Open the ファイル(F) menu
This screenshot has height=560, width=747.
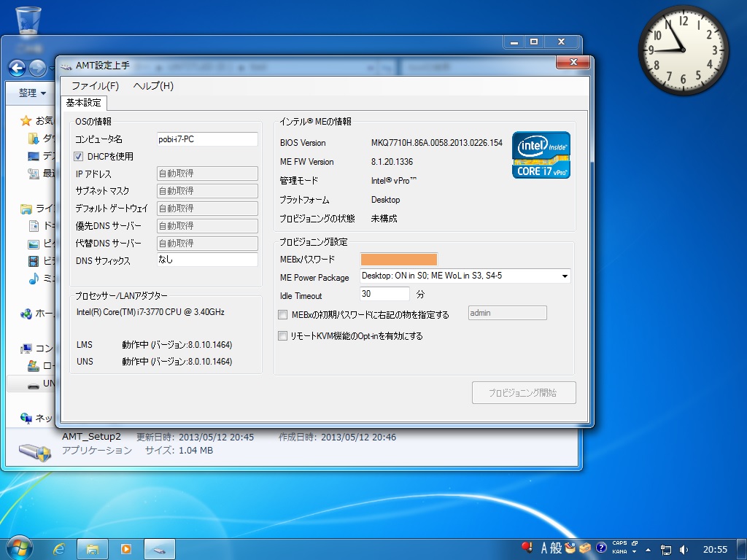point(95,85)
